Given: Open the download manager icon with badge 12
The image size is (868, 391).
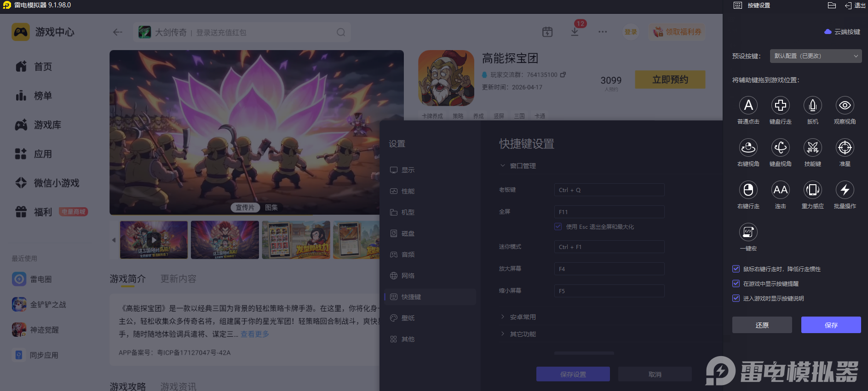Looking at the screenshot, I should (x=575, y=32).
